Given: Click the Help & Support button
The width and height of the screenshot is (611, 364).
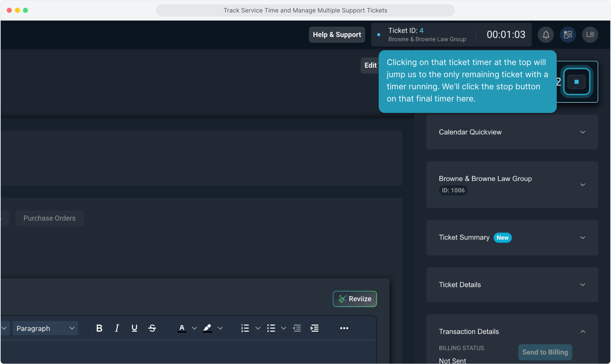Looking at the screenshot, I should pos(337,35).
